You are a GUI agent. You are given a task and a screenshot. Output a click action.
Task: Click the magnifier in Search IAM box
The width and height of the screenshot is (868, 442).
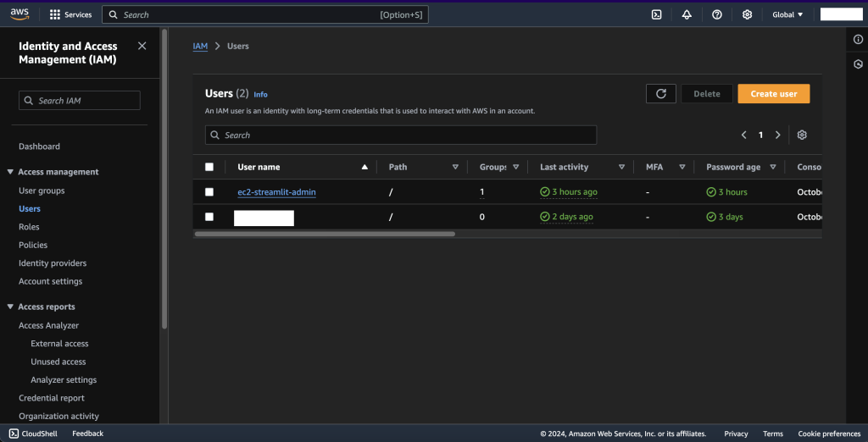coord(29,101)
